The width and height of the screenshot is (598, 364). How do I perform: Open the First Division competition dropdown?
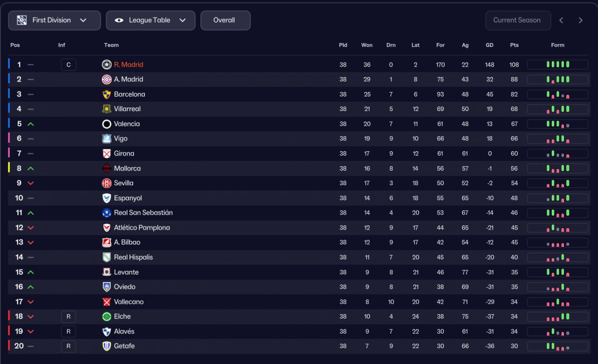point(54,21)
